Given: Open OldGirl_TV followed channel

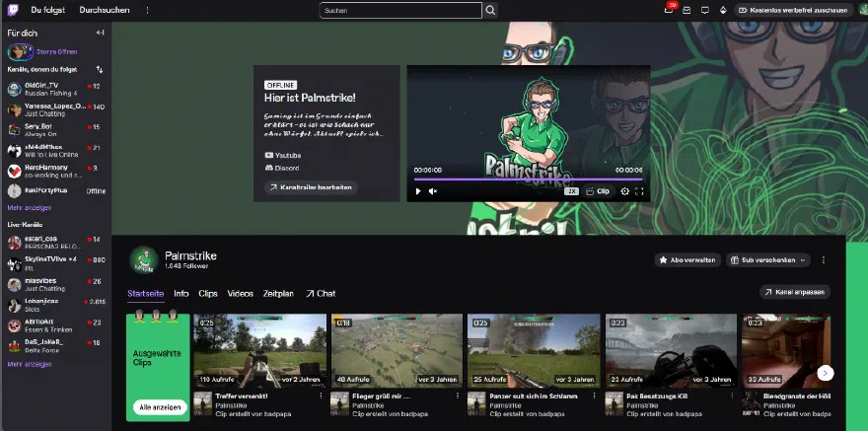Looking at the screenshot, I should click(x=56, y=89).
